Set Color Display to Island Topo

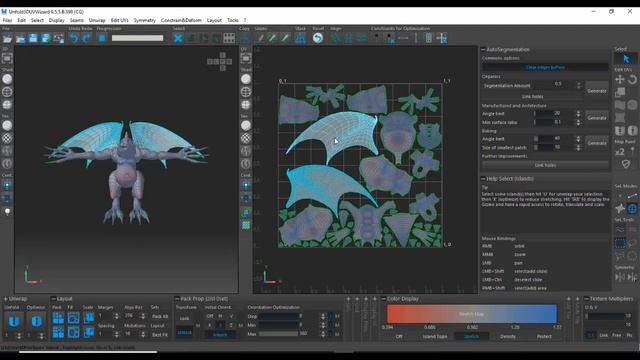(435, 336)
